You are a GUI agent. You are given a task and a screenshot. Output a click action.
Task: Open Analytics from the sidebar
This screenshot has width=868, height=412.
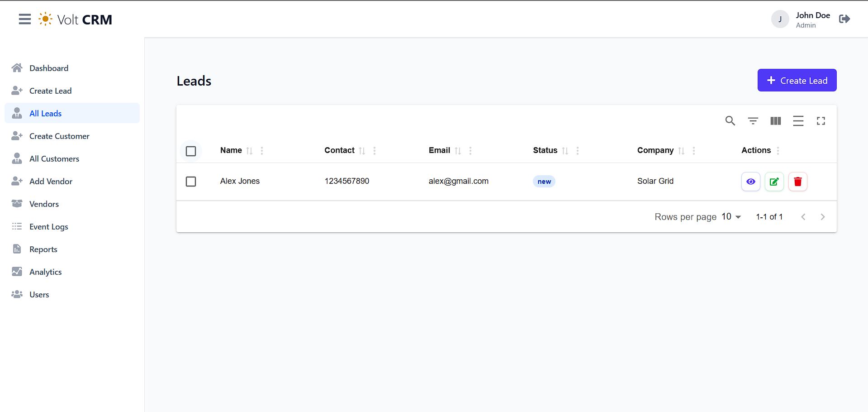[45, 272]
